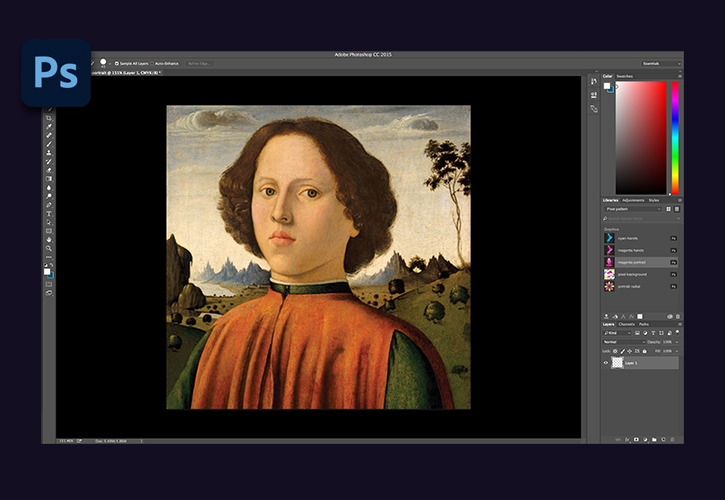The height and width of the screenshot is (500, 725).
Task: Add a layer mask
Action: click(636, 439)
